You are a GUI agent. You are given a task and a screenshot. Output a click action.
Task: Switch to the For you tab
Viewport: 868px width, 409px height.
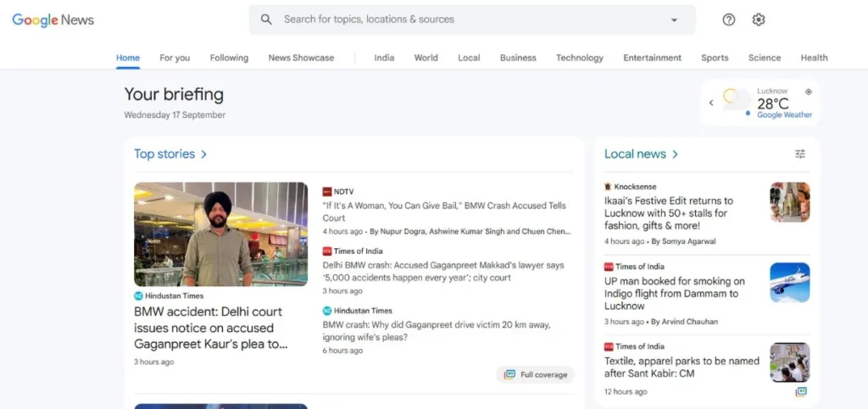(x=175, y=58)
